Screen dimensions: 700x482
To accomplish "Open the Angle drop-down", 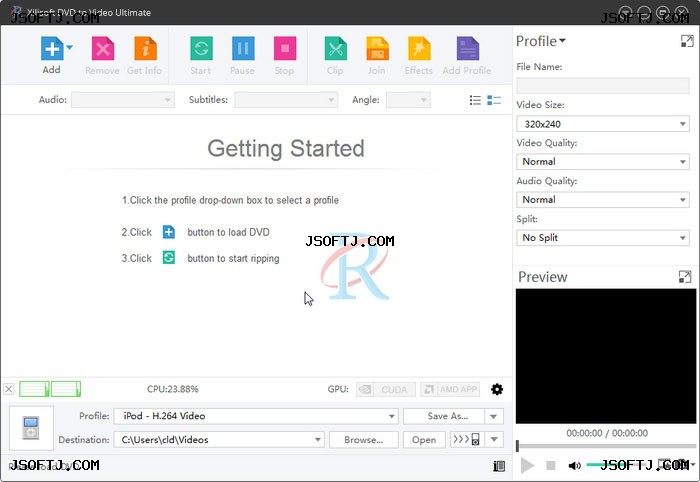I will (408, 100).
